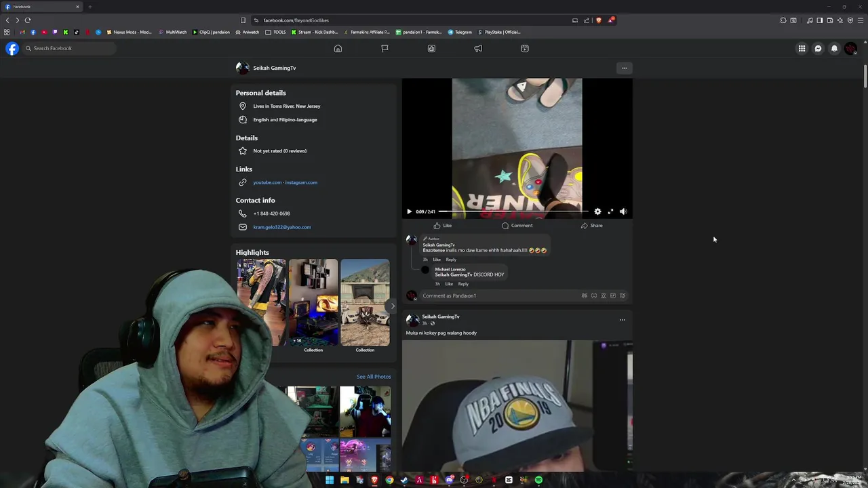Go back in browser
868x488 pixels.
[7, 20]
